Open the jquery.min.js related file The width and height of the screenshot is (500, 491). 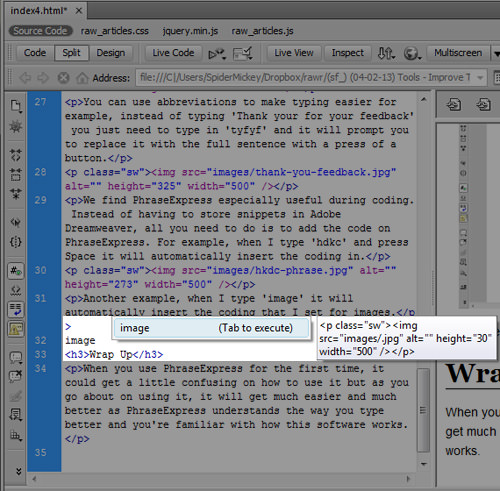pos(190,31)
